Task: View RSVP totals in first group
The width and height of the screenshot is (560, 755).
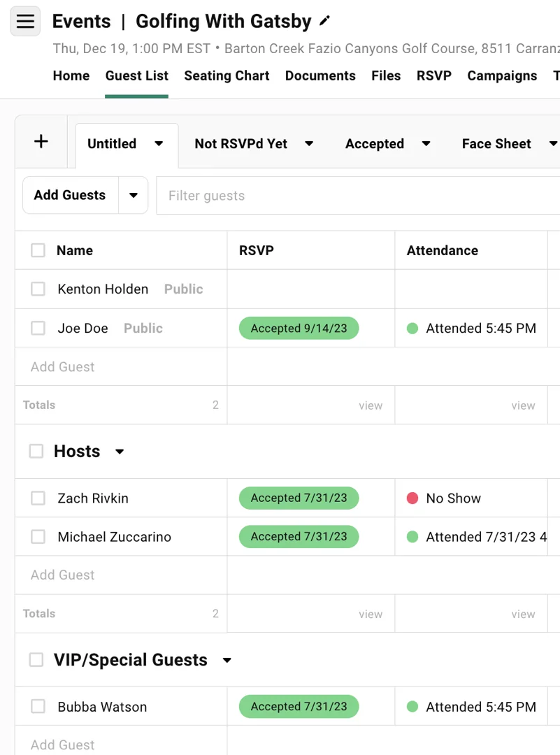Action: 371,405
